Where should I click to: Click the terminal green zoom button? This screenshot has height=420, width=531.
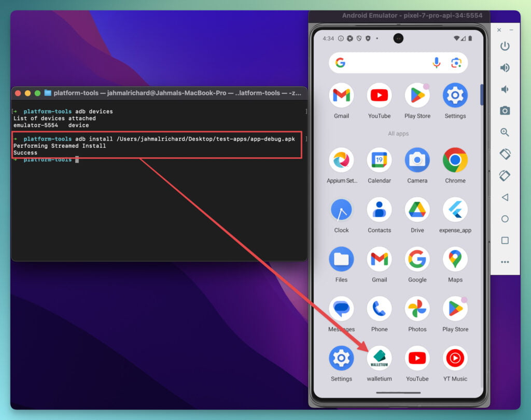[37, 93]
